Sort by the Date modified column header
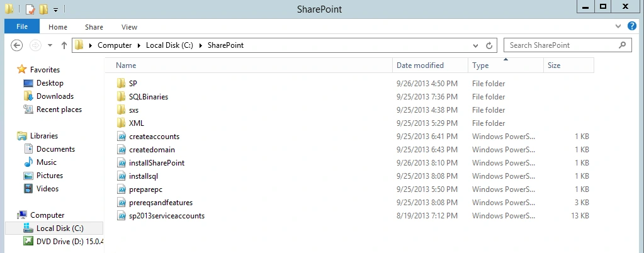The image size is (644, 253). pyautogui.click(x=430, y=65)
